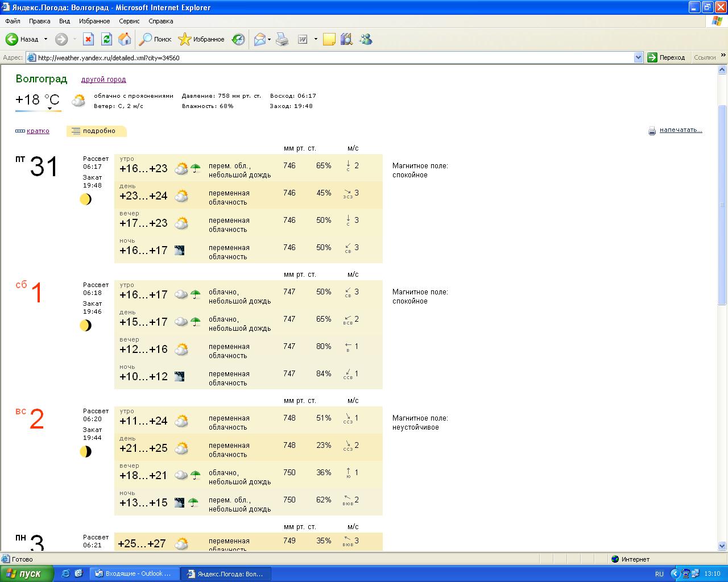This screenshot has width=728, height=582.
Task: Click the другой город link
Action: click(x=104, y=80)
